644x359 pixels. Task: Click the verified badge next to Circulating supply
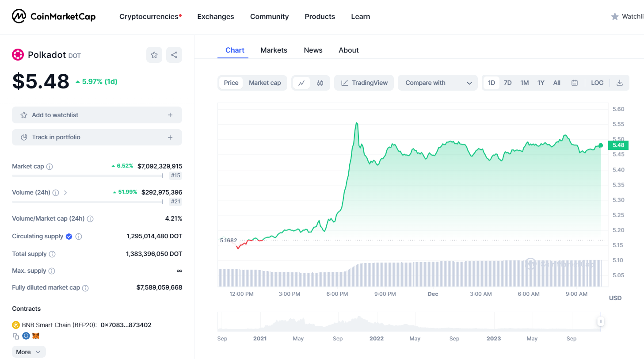(x=69, y=237)
